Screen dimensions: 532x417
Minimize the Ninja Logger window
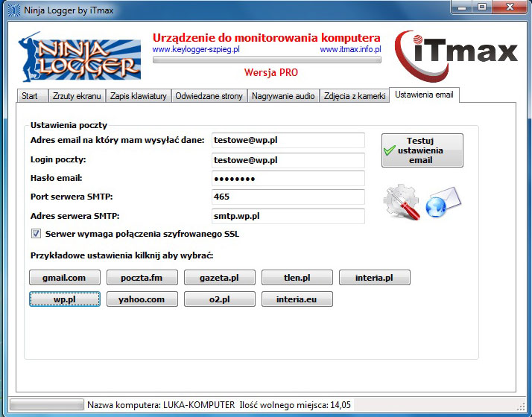coord(461,7)
